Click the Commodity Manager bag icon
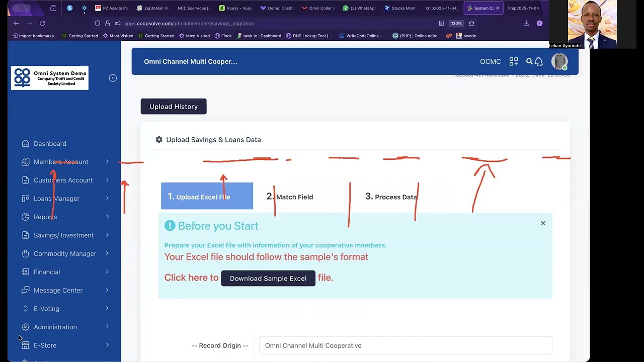This screenshot has width=644, height=362. click(25, 253)
